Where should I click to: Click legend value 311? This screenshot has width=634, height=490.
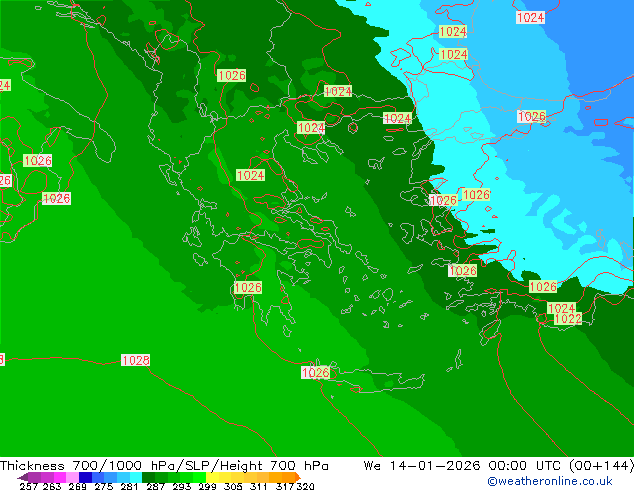pos(258,486)
